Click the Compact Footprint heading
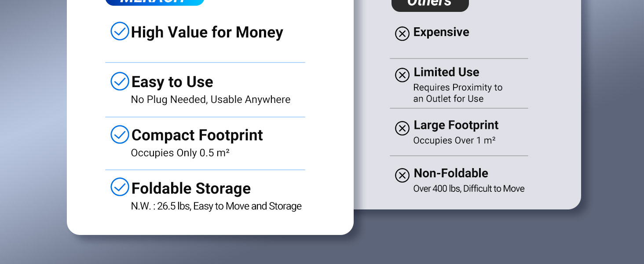 pyautogui.click(x=197, y=135)
